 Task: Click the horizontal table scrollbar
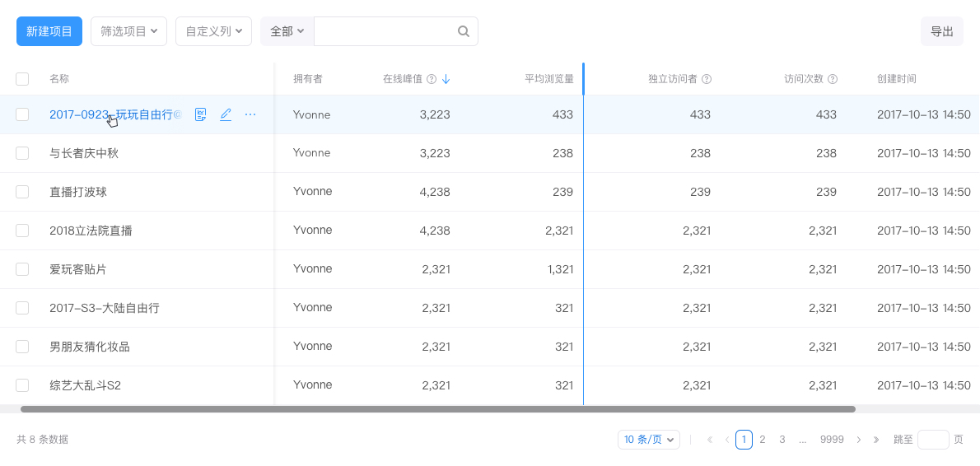pyautogui.click(x=437, y=409)
